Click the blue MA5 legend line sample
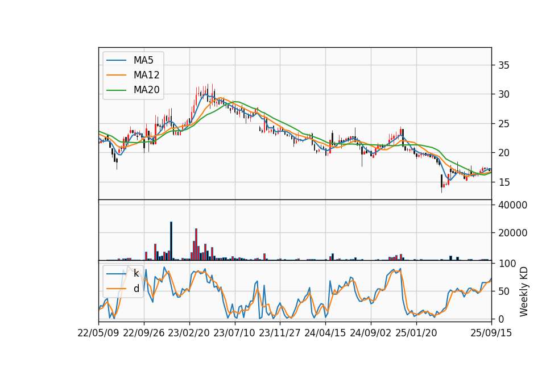 click(116, 60)
